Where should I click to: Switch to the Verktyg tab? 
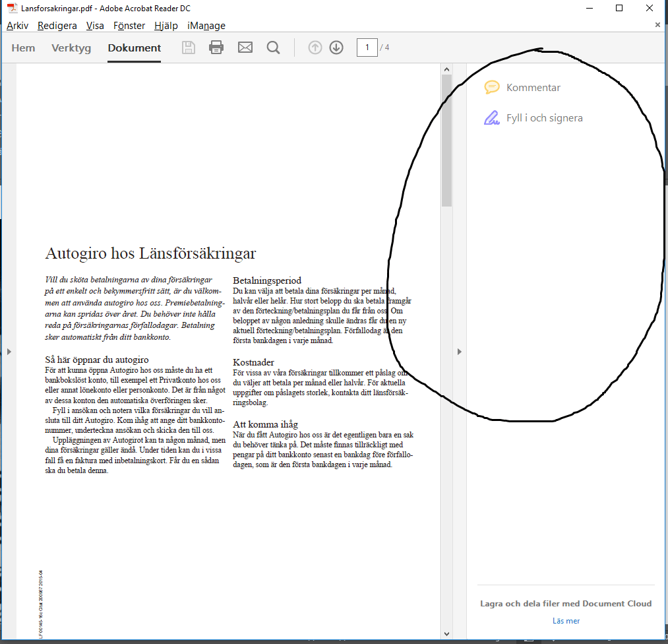point(71,48)
